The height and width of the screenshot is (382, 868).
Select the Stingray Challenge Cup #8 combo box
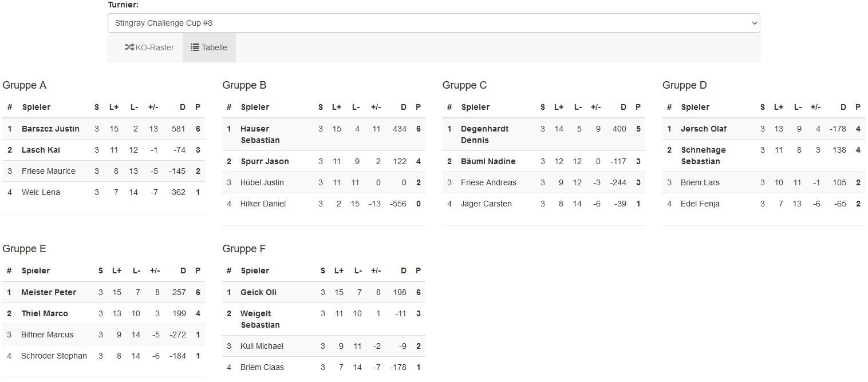433,23
